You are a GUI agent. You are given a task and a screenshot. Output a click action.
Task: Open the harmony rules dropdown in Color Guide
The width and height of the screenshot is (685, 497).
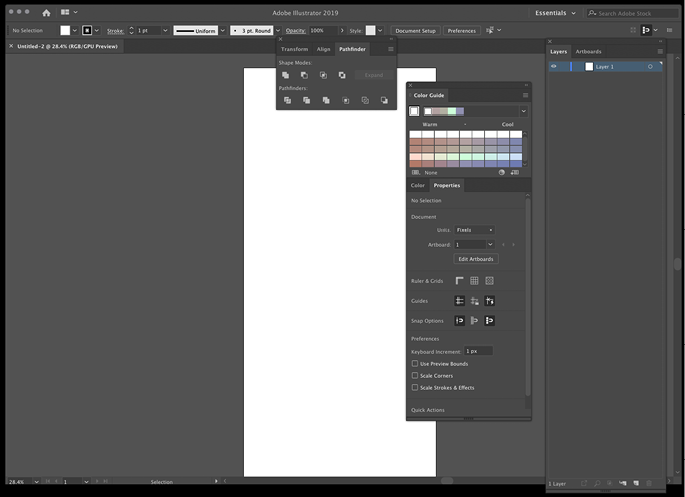pyautogui.click(x=522, y=111)
